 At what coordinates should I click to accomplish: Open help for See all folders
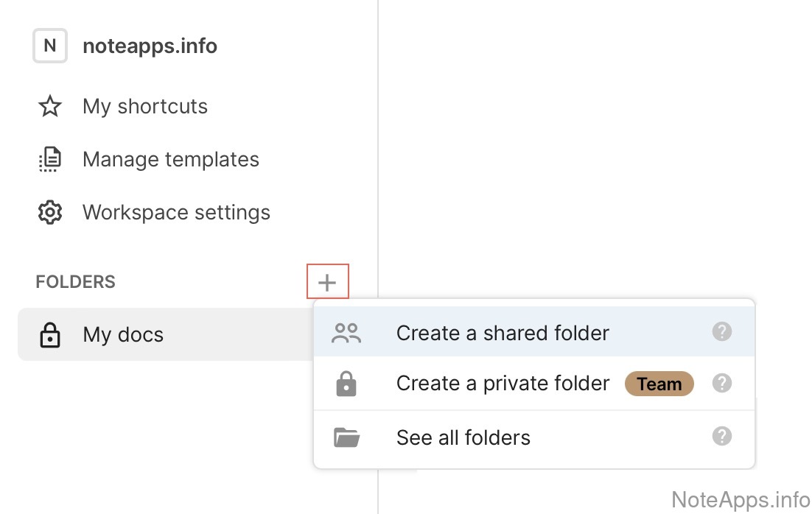(x=722, y=437)
